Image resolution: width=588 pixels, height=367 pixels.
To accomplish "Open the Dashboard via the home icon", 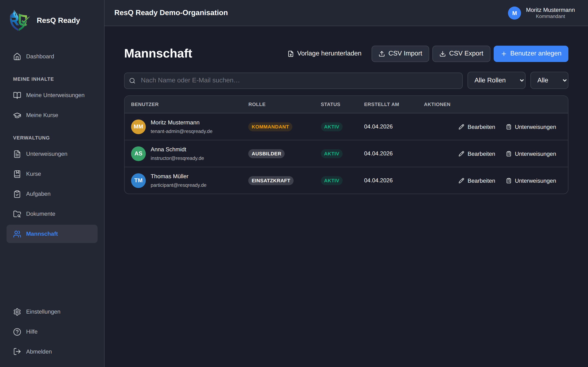I will pos(17,56).
